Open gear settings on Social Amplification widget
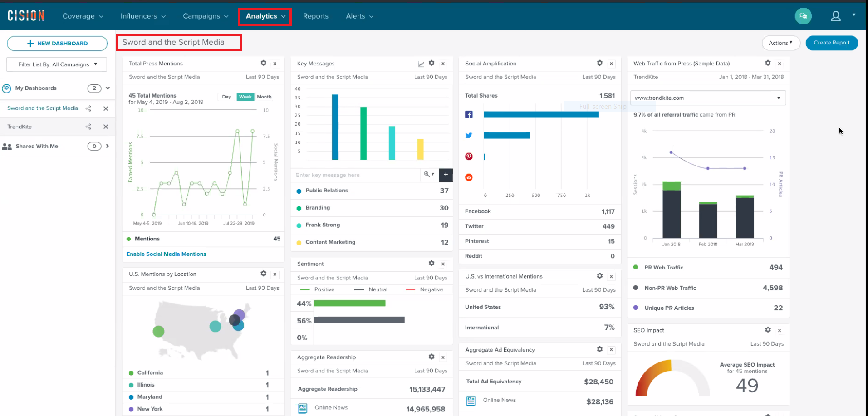The width and height of the screenshot is (868, 416). (599, 63)
